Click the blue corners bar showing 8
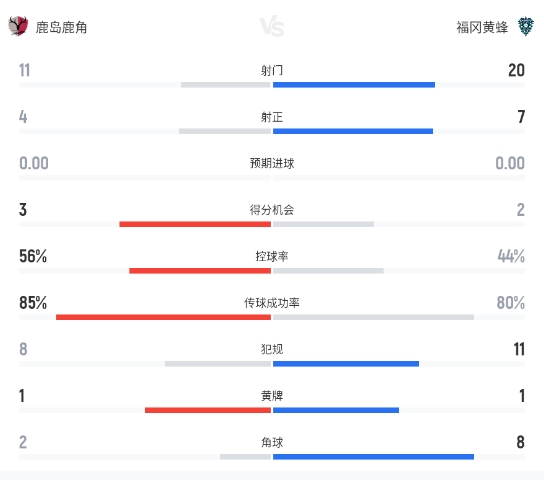The height and width of the screenshot is (492, 544). [373, 457]
